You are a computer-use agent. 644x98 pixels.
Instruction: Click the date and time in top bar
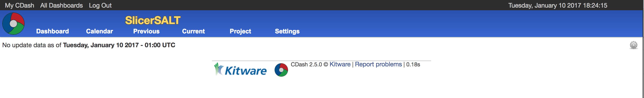click(557, 6)
